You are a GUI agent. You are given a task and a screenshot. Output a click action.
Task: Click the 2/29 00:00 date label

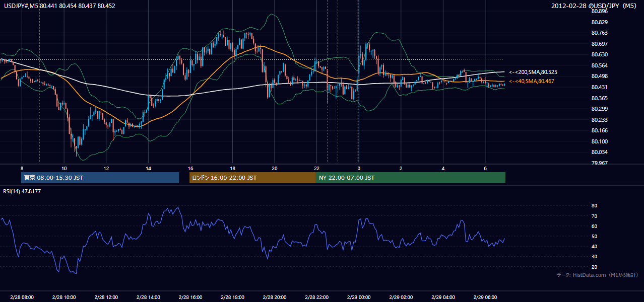click(359, 297)
